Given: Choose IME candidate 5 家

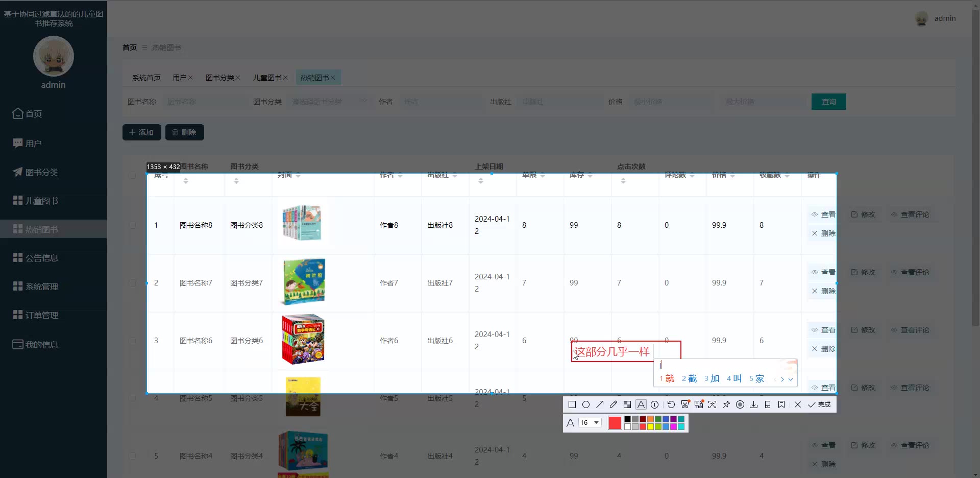Looking at the screenshot, I should 756,378.
